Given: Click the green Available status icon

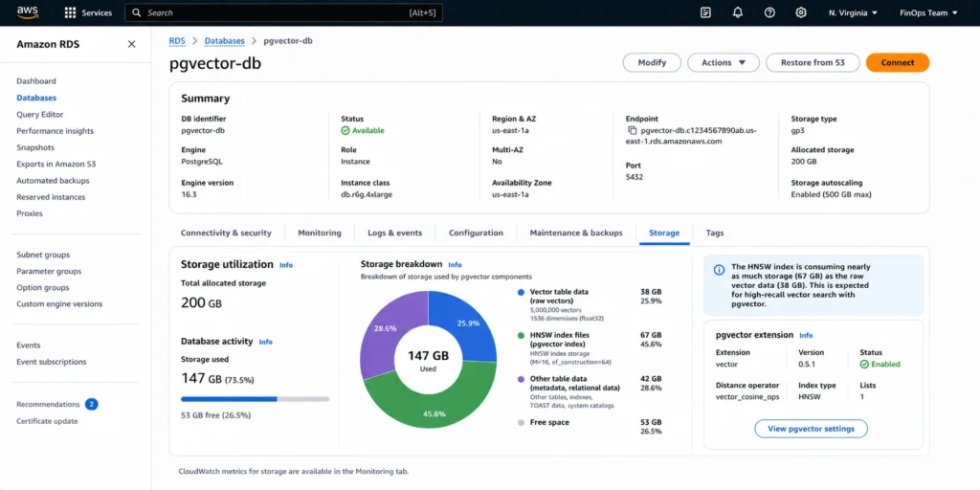Looking at the screenshot, I should (x=345, y=130).
